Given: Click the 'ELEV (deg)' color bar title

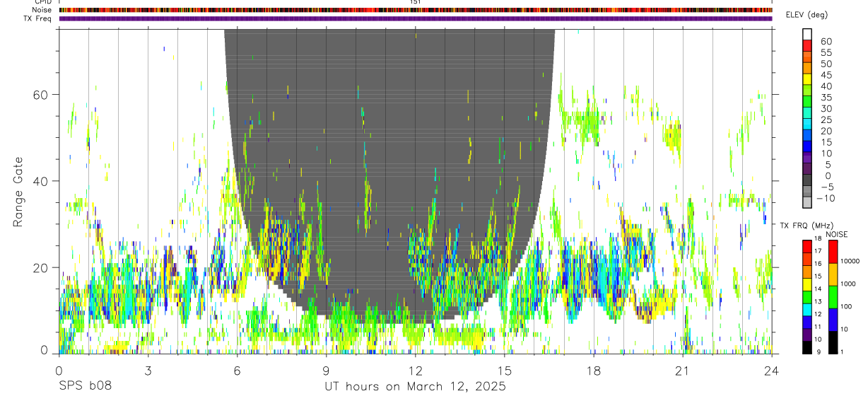Looking at the screenshot, I should tap(807, 15).
